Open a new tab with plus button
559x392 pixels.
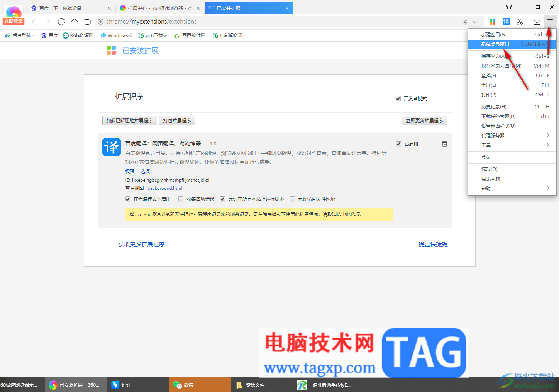pos(300,8)
